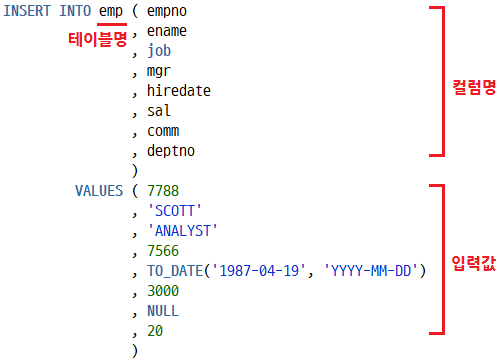The height and width of the screenshot is (363, 504).
Task: Click the column name job
Action: click(x=159, y=52)
